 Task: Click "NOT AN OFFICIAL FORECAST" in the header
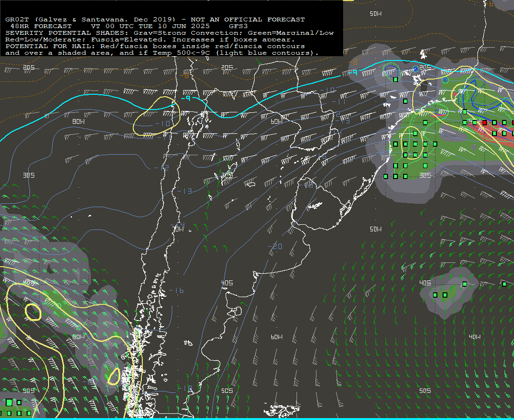click(x=247, y=20)
